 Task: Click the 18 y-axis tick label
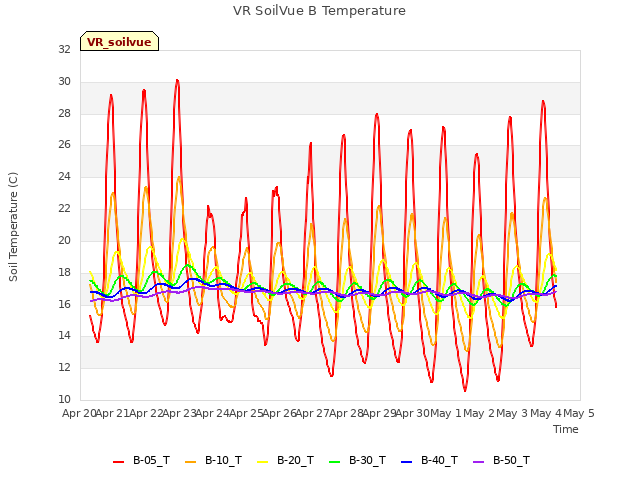(x=64, y=272)
